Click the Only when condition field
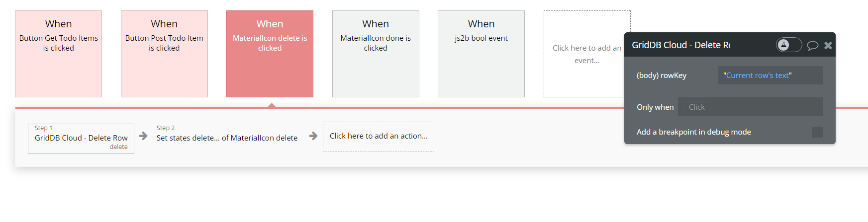Screen dimensions: 868x222 (x=750, y=107)
